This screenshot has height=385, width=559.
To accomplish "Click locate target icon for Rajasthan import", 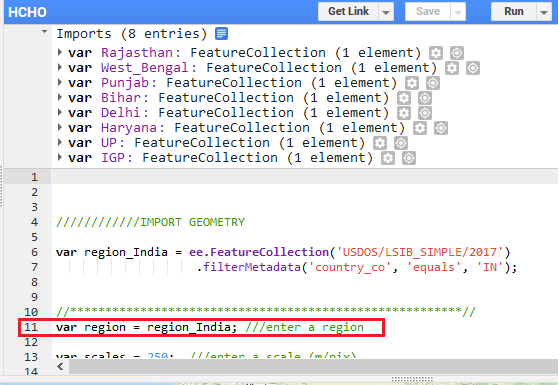I will [457, 53].
